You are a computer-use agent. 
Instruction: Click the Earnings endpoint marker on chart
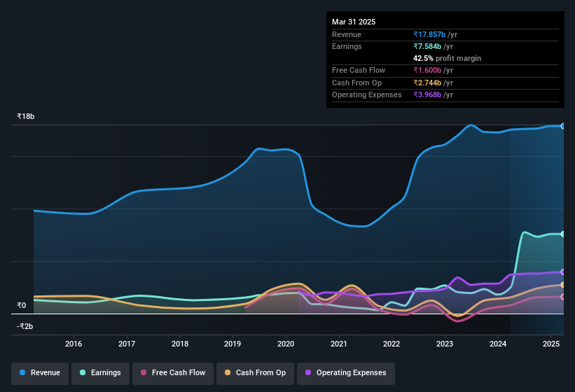coord(563,234)
